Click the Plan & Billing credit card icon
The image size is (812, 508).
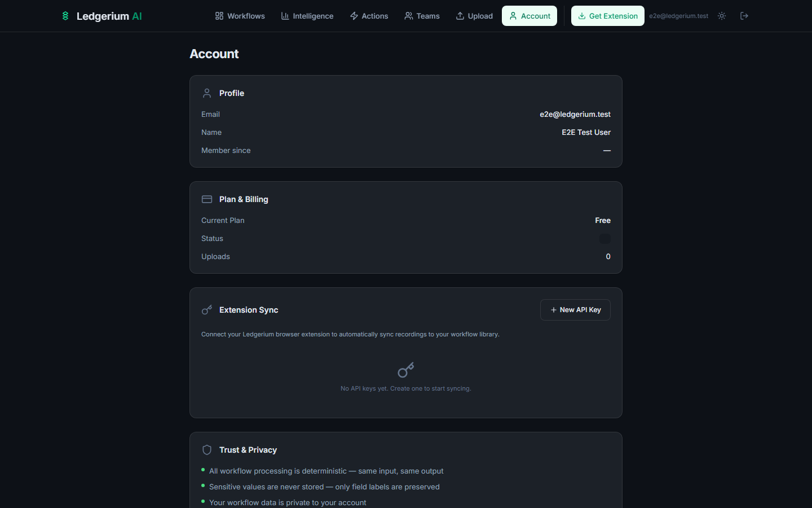(x=207, y=199)
